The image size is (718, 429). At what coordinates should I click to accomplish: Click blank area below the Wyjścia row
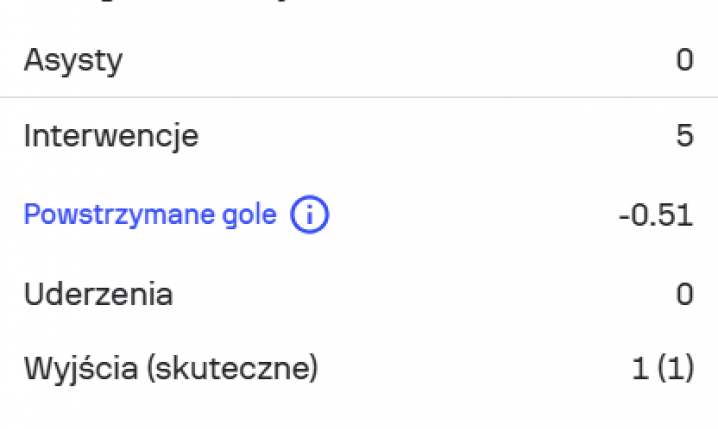(x=359, y=410)
